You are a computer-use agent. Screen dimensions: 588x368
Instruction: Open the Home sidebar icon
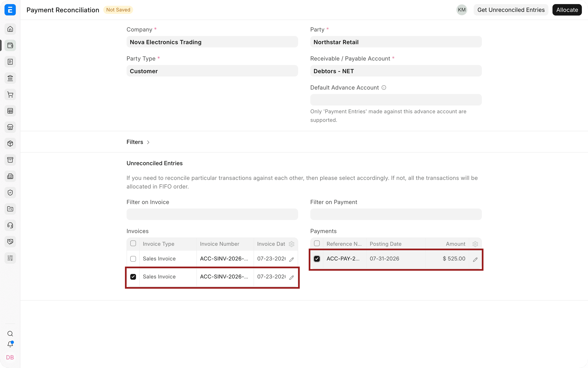10,29
